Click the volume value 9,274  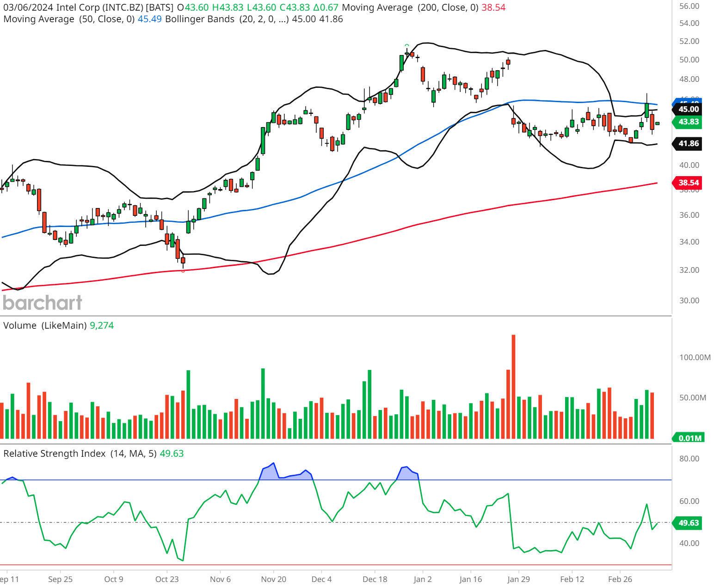102,325
